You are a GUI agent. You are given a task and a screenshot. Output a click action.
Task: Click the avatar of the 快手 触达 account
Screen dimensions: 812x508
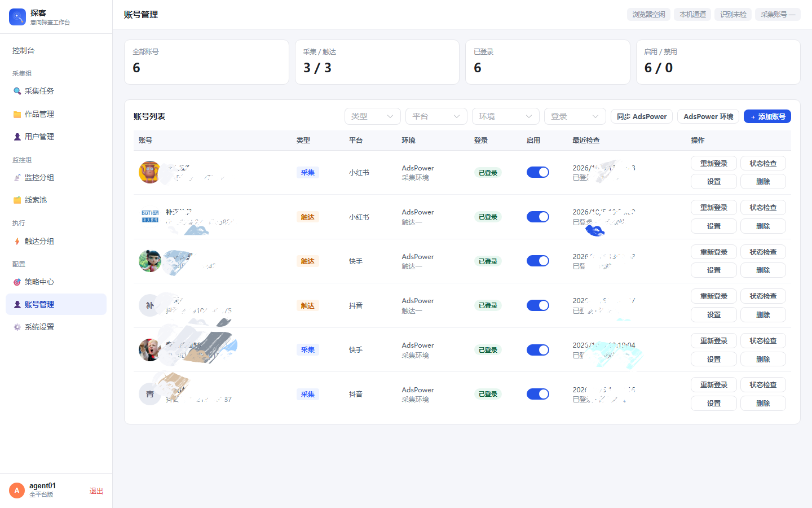coord(150,261)
